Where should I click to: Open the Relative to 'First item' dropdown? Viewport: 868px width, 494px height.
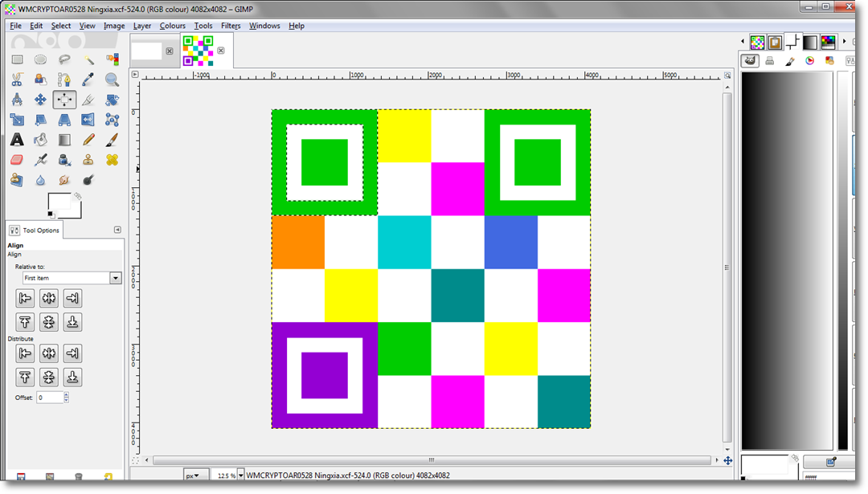(x=72, y=278)
